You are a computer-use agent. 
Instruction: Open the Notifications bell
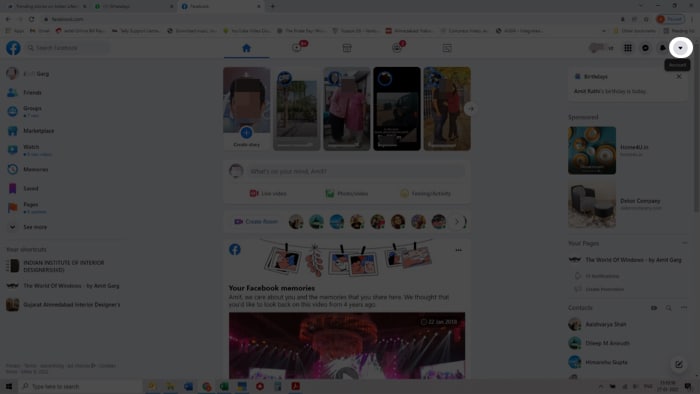662,48
